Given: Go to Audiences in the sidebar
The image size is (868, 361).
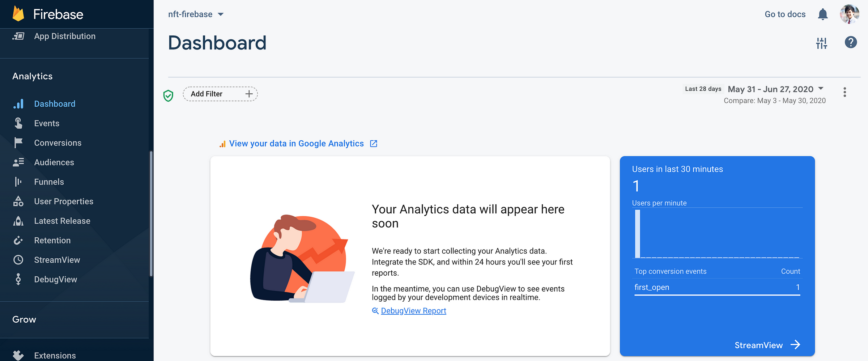Looking at the screenshot, I should (x=54, y=162).
